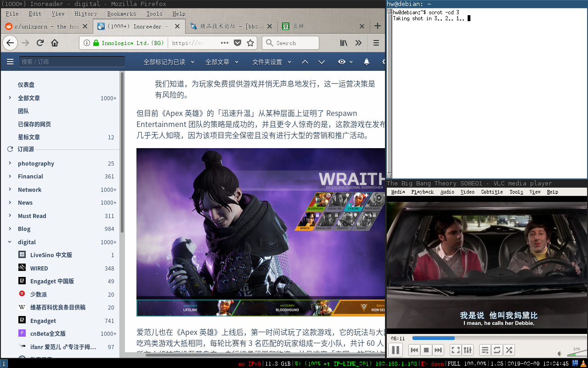
Task: Click the VLC tray icon in the status bar
Action: pos(582,363)
